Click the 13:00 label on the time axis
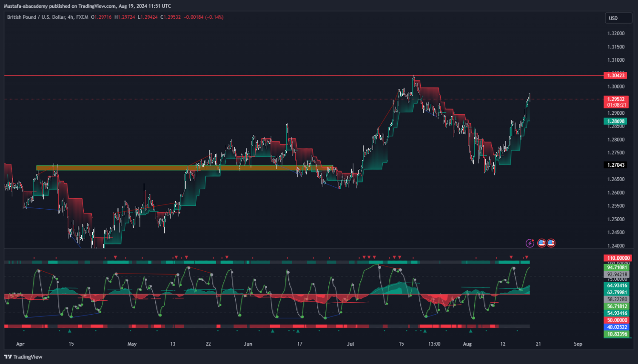This screenshot has height=364, width=638. (x=434, y=344)
